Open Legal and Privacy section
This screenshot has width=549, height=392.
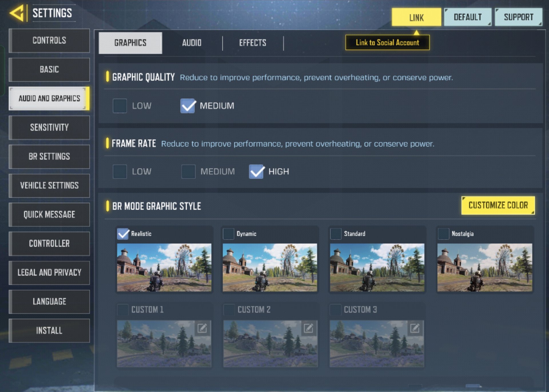coord(49,272)
